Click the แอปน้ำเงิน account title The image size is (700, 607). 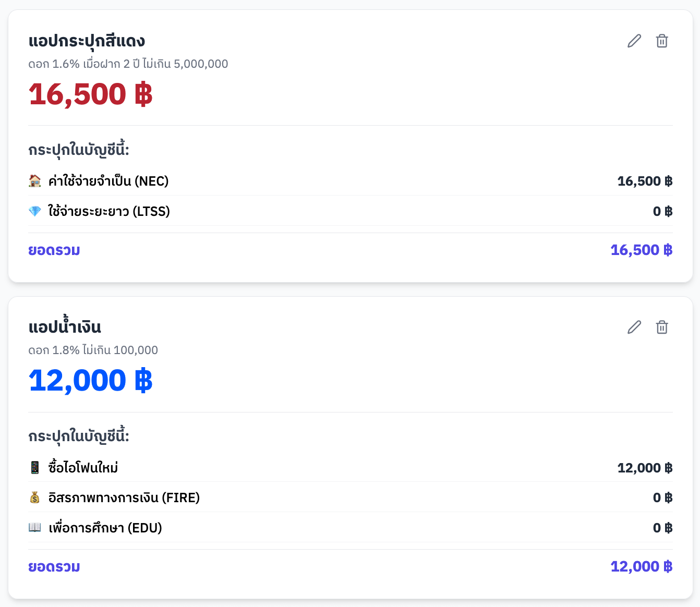click(65, 327)
